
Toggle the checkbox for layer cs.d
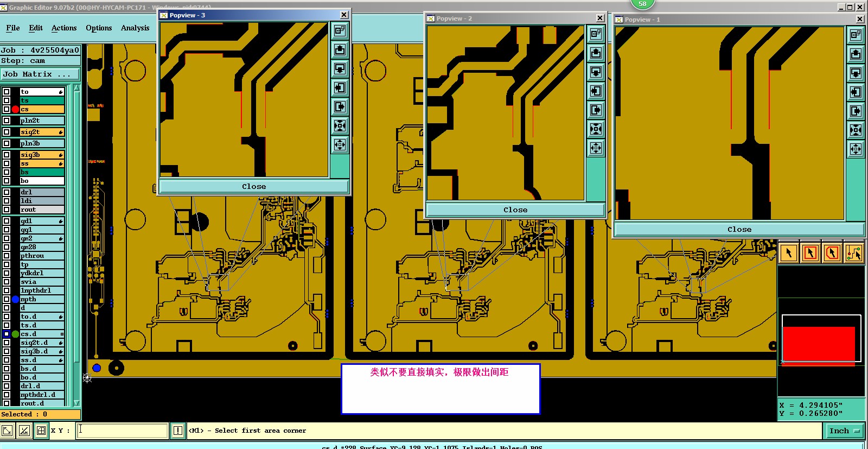click(7, 334)
